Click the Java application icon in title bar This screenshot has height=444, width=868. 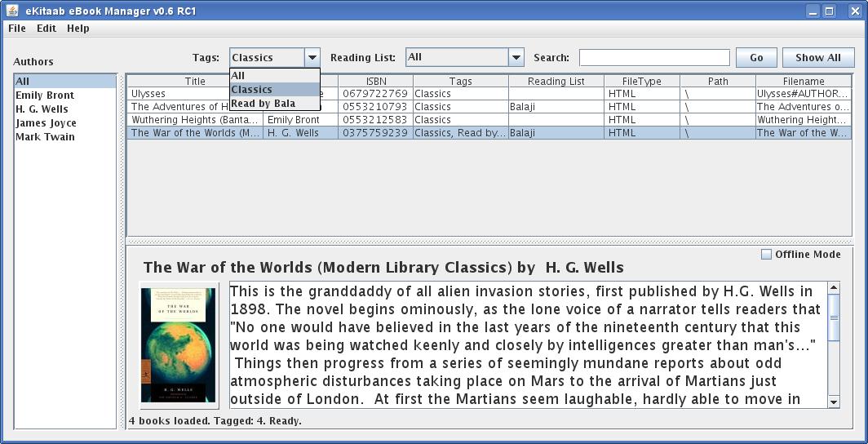tap(11, 11)
